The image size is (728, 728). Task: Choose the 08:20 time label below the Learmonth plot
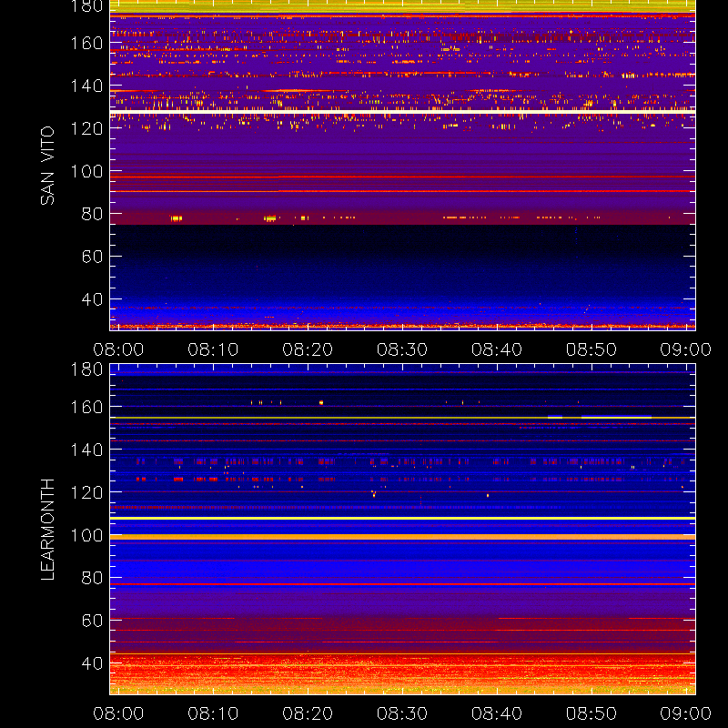tap(308, 713)
